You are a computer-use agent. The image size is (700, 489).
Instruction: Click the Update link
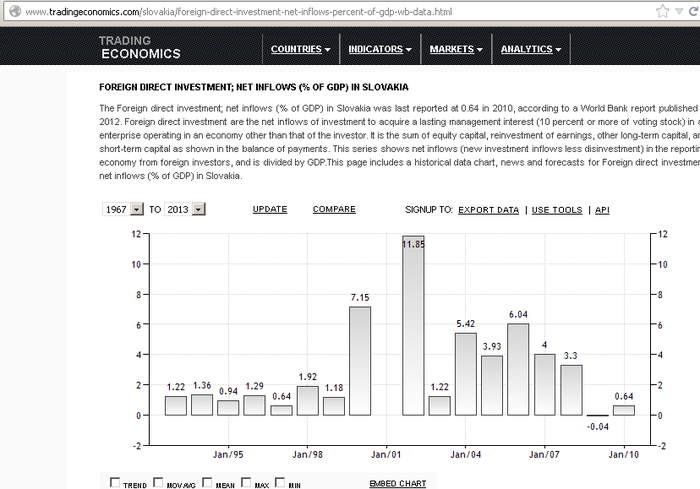(270, 209)
